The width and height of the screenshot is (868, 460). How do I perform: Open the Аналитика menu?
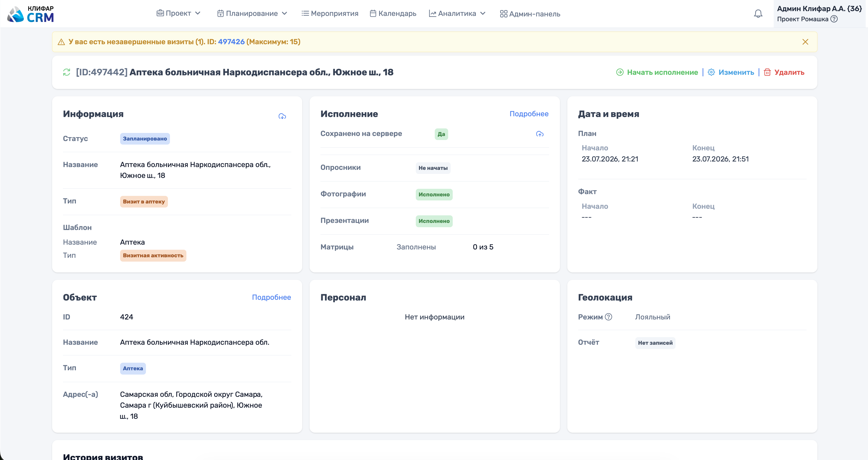[457, 13]
